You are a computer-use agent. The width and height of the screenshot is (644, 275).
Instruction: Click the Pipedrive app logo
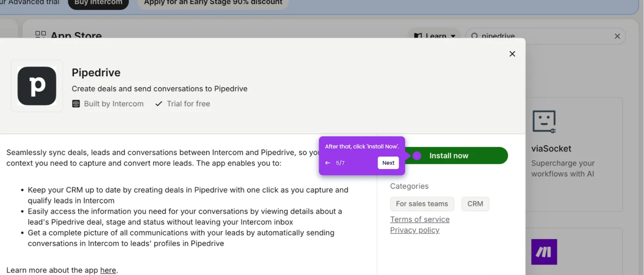pyautogui.click(x=37, y=86)
